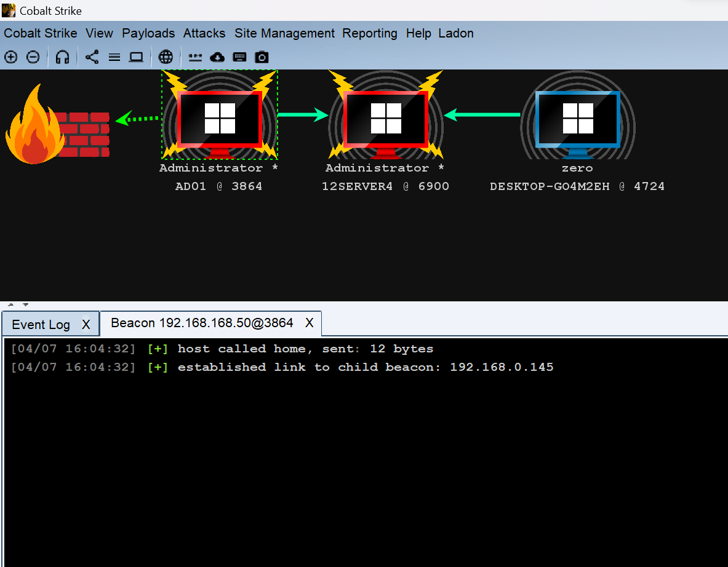The image size is (728, 567).
Task: Open screenshots camera icon
Action: click(x=262, y=57)
